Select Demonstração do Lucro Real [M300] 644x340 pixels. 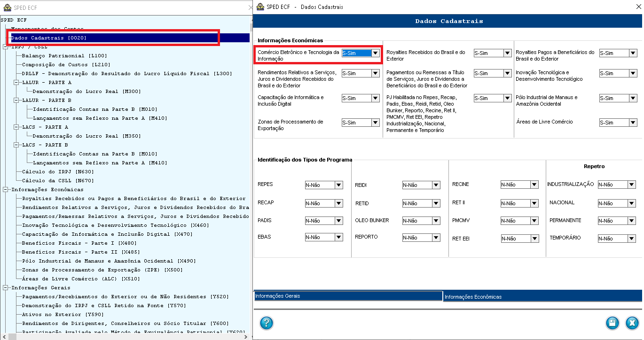coord(86,91)
